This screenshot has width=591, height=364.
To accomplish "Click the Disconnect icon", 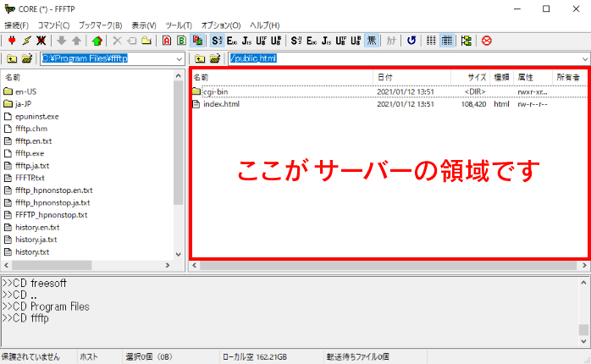I will pos(40,40).
